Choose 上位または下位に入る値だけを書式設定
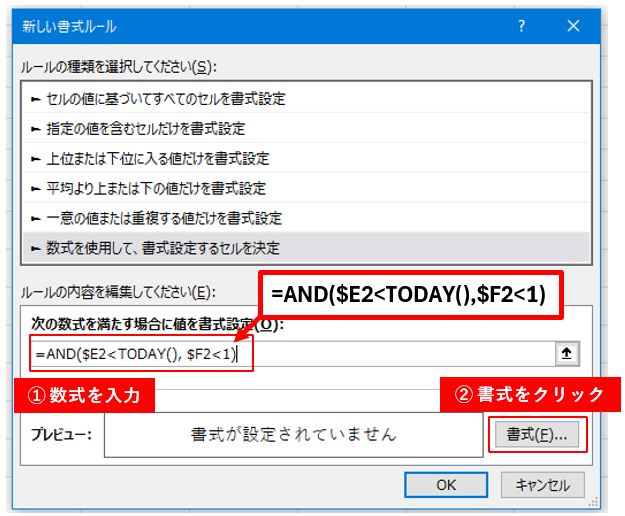 point(150,158)
